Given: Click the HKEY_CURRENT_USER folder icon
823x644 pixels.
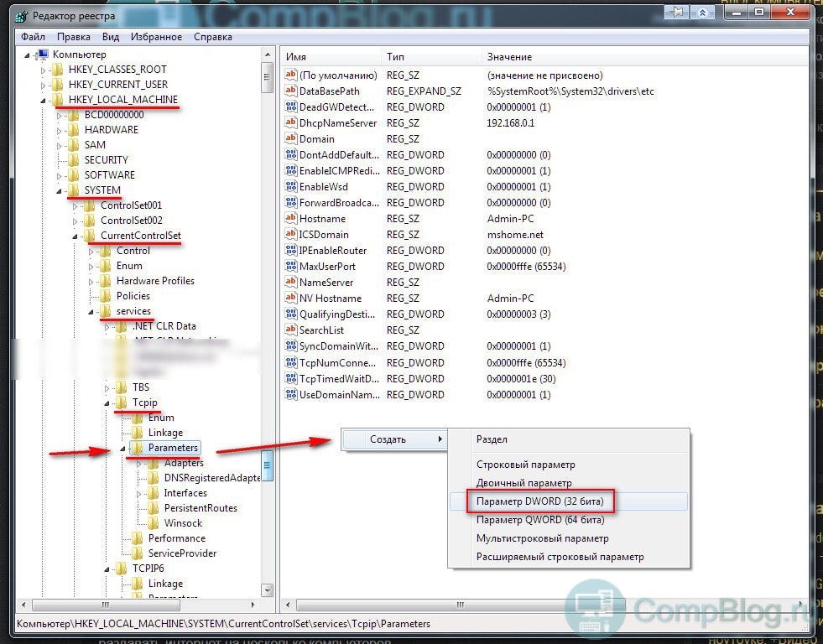Looking at the screenshot, I should [58, 85].
